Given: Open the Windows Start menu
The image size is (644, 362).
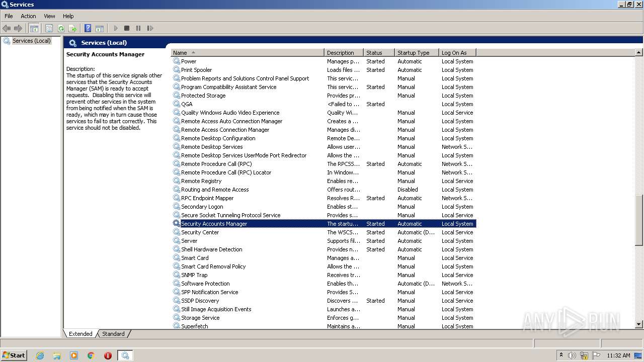Looking at the screenshot, I should pyautogui.click(x=14, y=355).
